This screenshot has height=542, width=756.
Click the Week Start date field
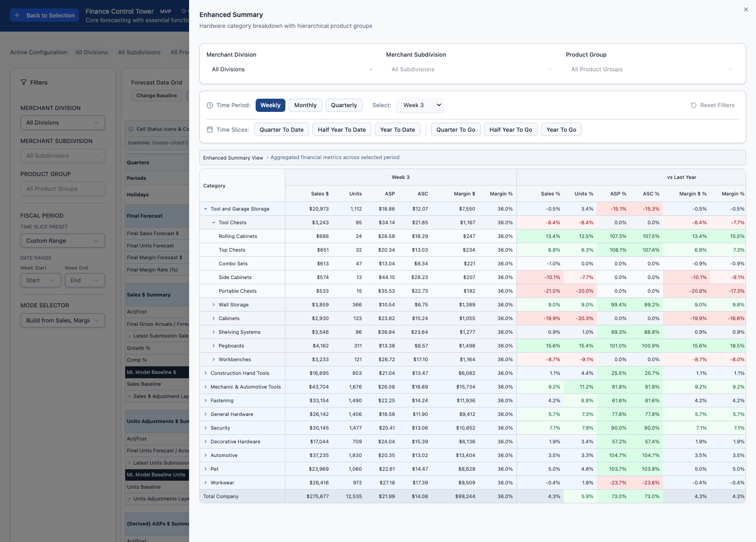pyautogui.click(x=40, y=280)
